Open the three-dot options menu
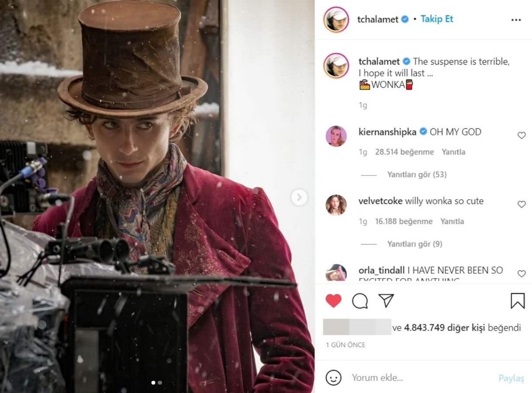Image resolution: width=532 pixels, height=393 pixels. [516, 20]
